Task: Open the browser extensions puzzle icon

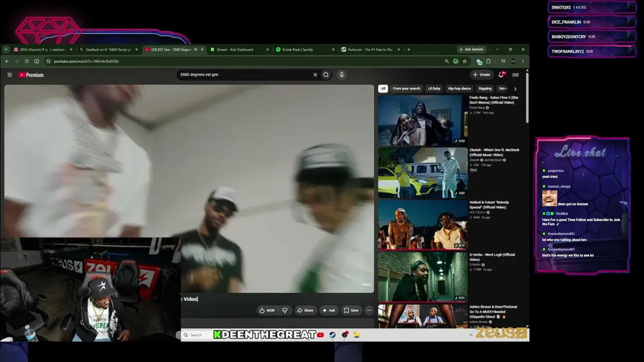Action: (x=488, y=61)
